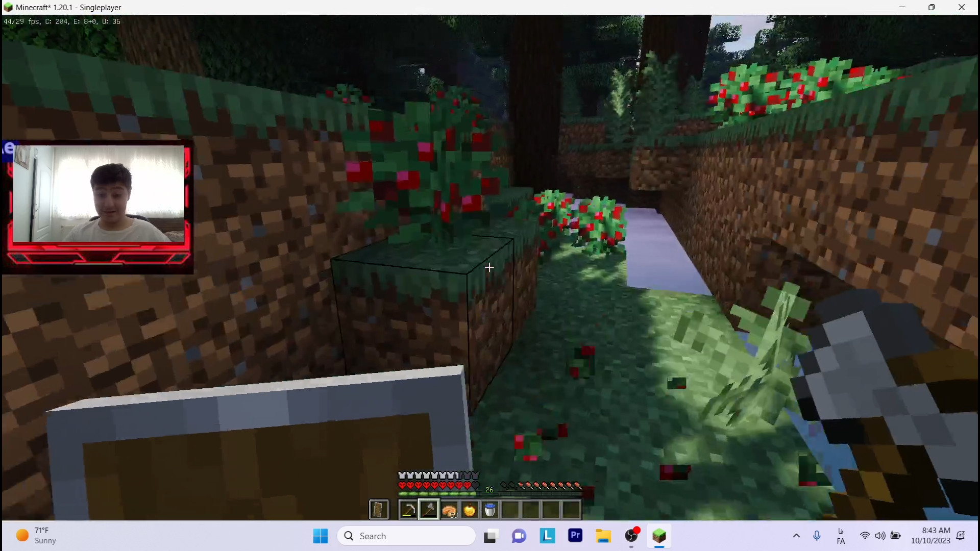Screen dimensions: 980x551
Task: Select the pickaxe in the hotbar
Action: [x=408, y=510]
